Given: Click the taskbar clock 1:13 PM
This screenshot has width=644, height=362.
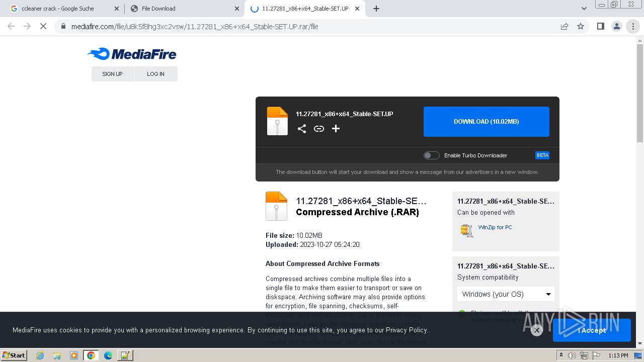Looking at the screenshot, I should (x=618, y=355).
